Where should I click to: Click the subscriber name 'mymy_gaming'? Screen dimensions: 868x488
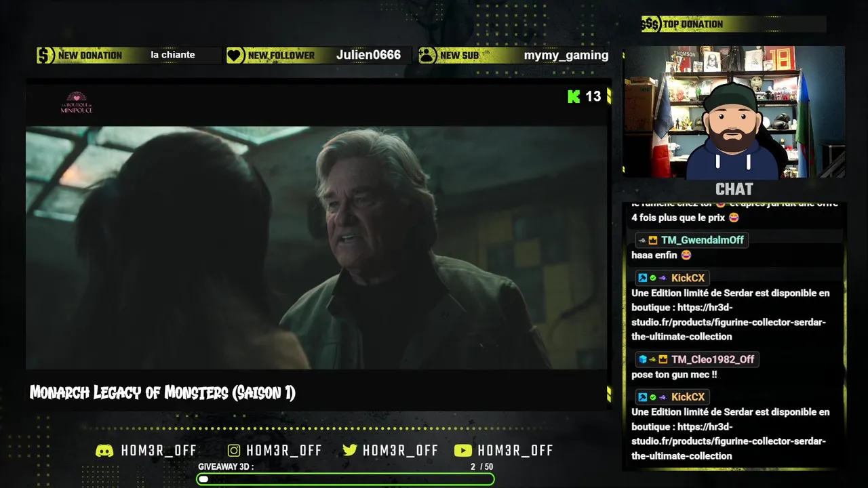(566, 56)
